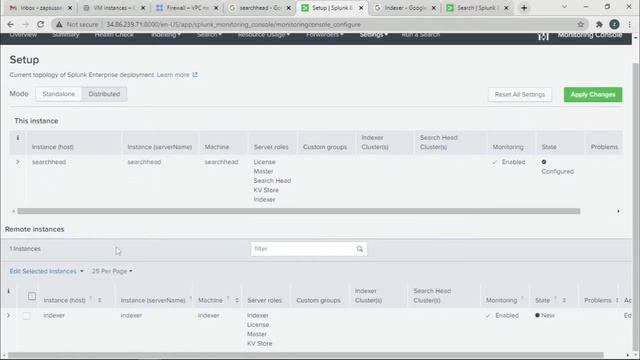The height and width of the screenshot is (360, 640).
Task: Open the Learn more link
Action: [173, 75]
